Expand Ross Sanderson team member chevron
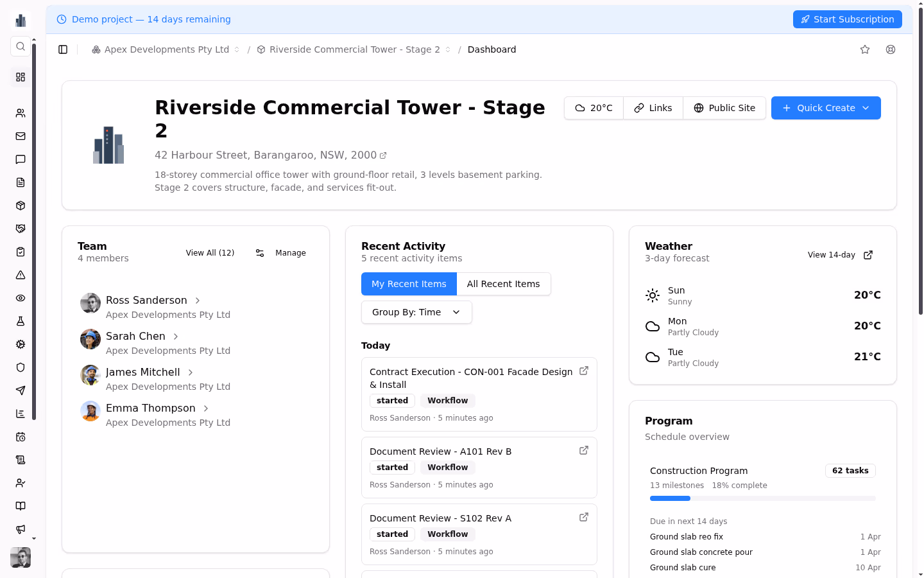 (x=198, y=301)
